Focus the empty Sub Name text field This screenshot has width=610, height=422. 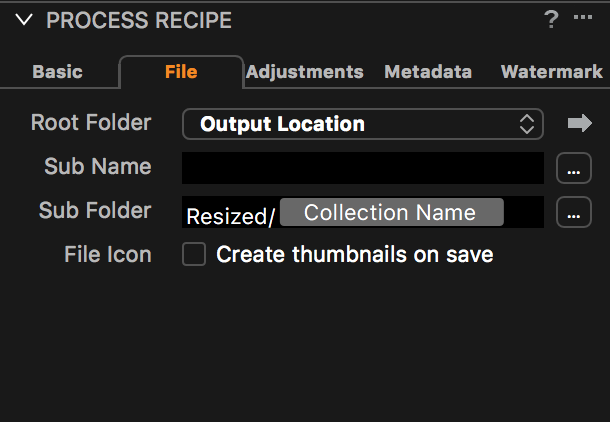363,168
